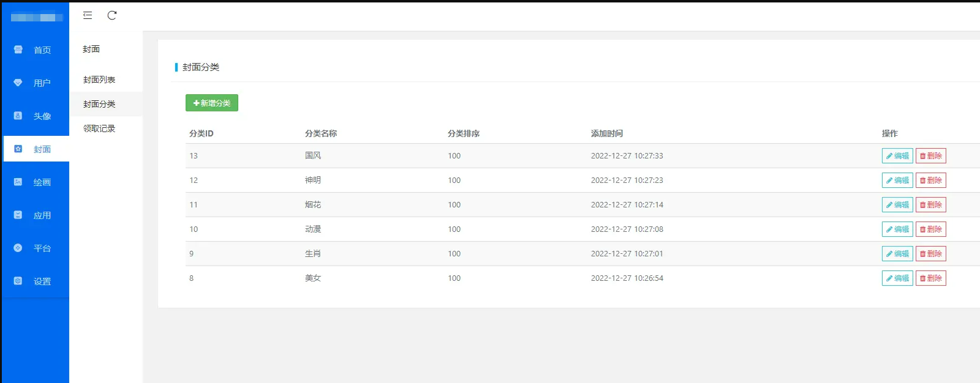The height and width of the screenshot is (383, 980).
Task: Click timestamp 2022-12-27 10:27:23
Action: [x=627, y=180]
